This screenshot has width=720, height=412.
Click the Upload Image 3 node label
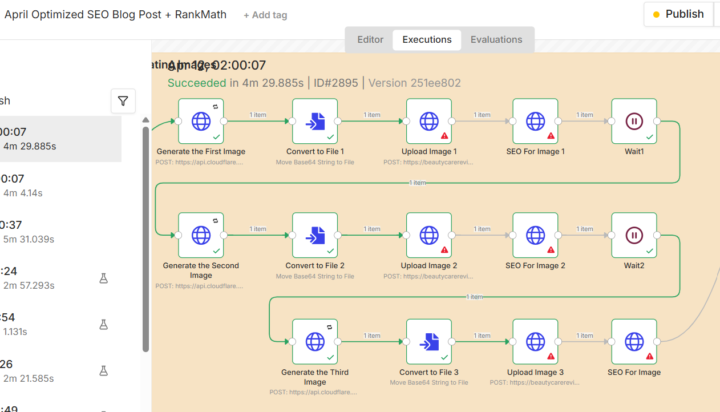[535, 372]
